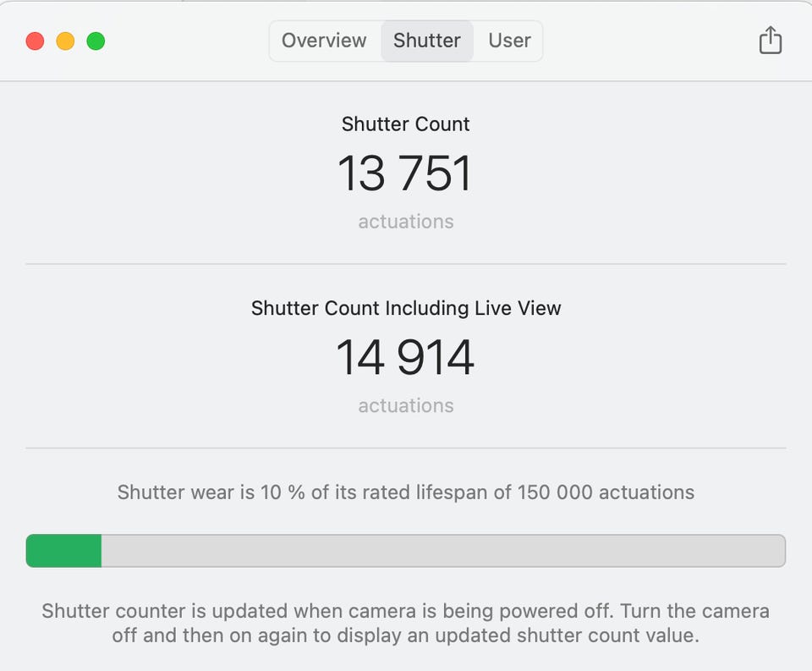The width and height of the screenshot is (812, 671).
Task: Zoom the window with the green button
Action: [x=96, y=41]
